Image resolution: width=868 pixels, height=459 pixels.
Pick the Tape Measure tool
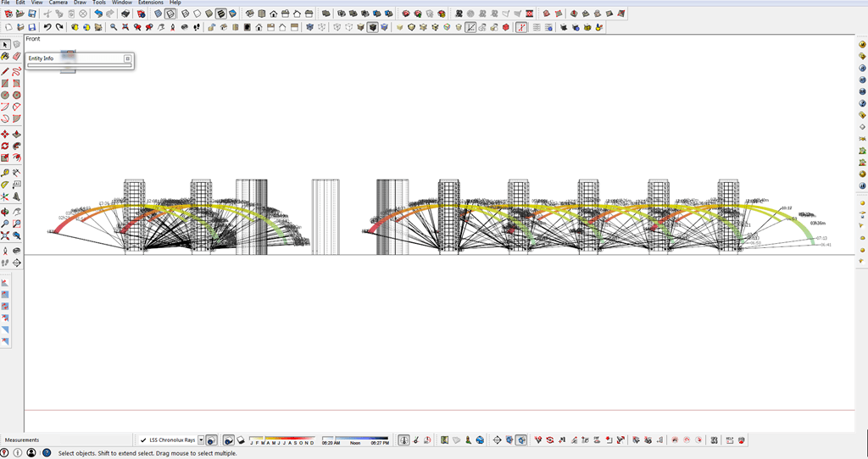tap(5, 173)
